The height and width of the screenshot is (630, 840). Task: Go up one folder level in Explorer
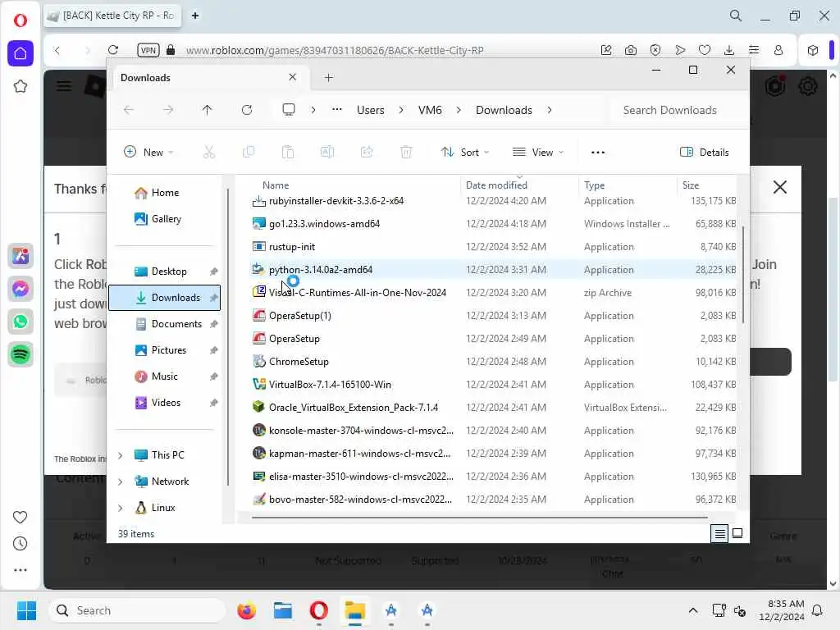click(208, 110)
